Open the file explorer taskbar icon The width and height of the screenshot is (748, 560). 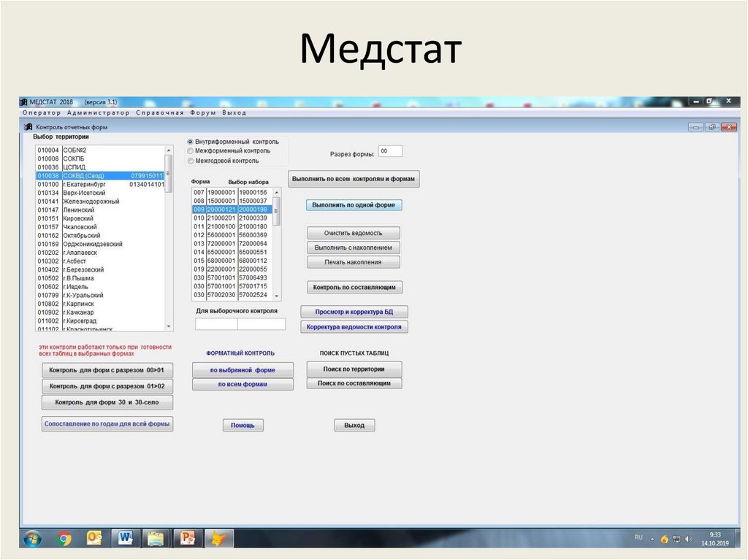[x=156, y=539]
